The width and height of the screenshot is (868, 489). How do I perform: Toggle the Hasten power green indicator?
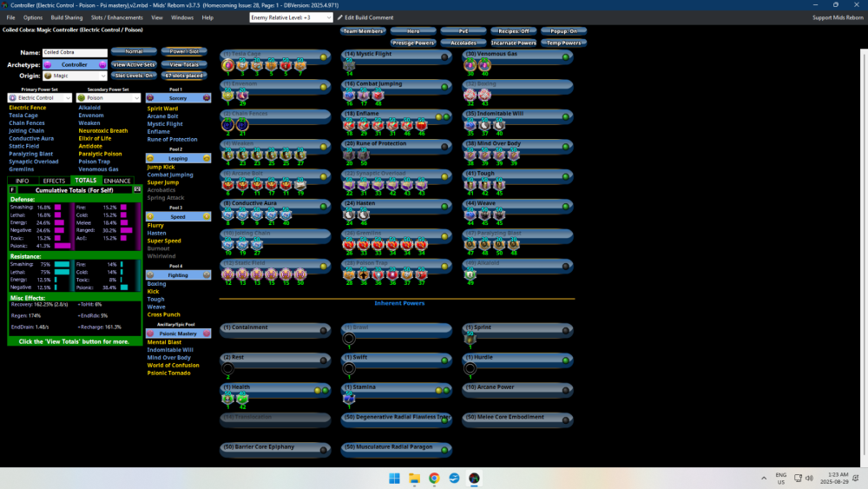click(444, 203)
